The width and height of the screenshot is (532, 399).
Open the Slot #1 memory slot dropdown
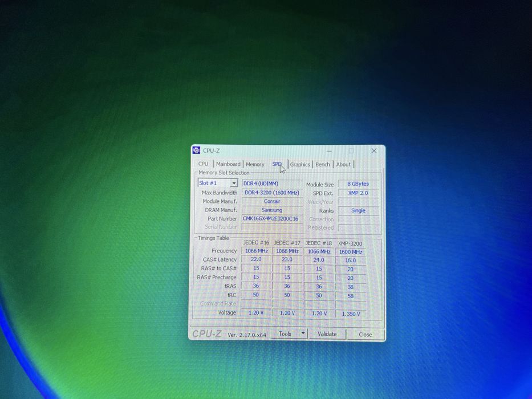point(218,183)
